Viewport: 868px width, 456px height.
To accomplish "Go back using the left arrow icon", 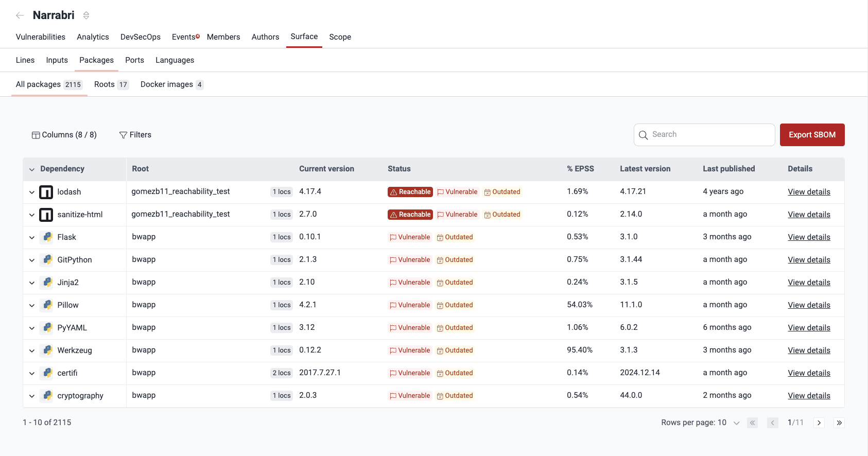I will coord(20,15).
